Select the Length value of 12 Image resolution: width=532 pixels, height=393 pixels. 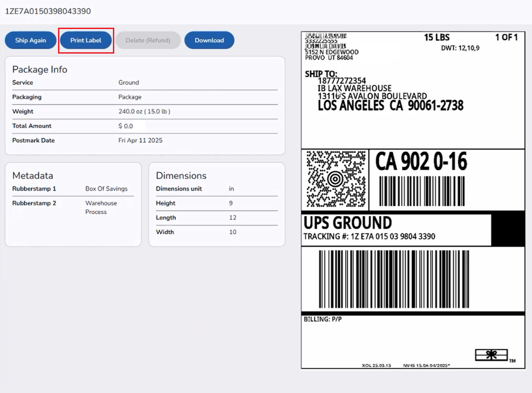coord(232,217)
